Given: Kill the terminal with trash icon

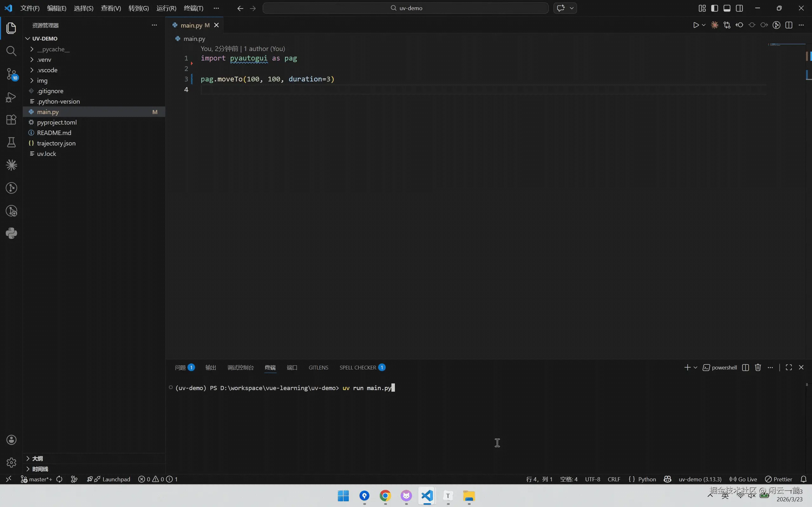Looking at the screenshot, I should (x=758, y=368).
